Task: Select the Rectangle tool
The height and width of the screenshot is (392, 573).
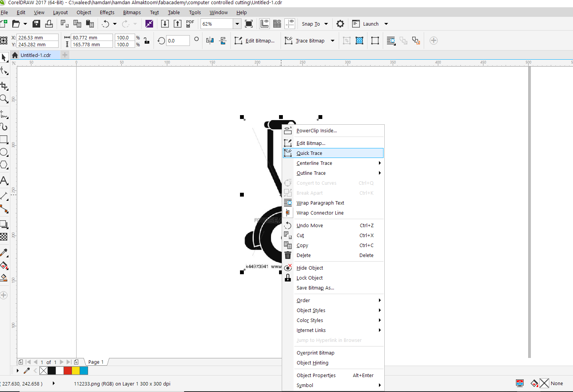Action: [4, 139]
